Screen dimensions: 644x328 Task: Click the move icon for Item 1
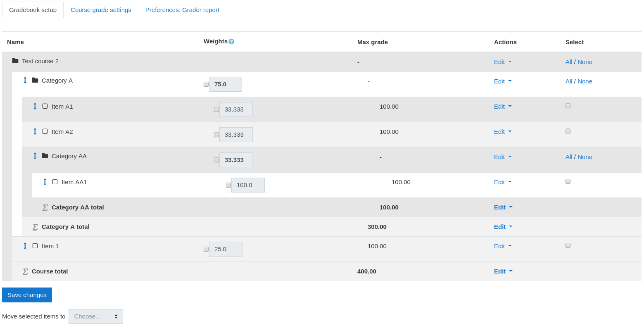(x=25, y=246)
